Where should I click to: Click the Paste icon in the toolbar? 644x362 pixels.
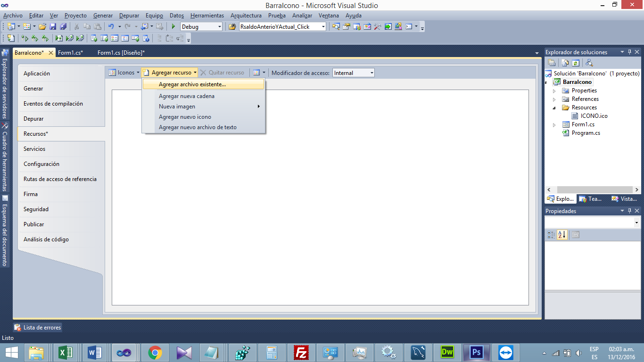point(98,26)
